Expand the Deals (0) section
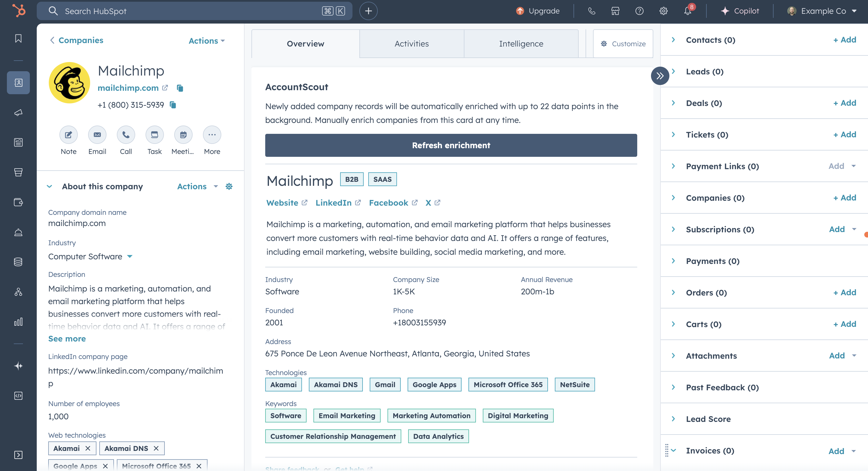This screenshot has height=471, width=868. 673,103
